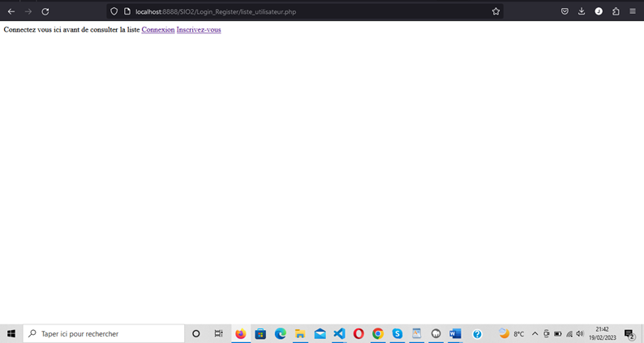Open the Paint-like image app in taskbar

click(x=416, y=333)
